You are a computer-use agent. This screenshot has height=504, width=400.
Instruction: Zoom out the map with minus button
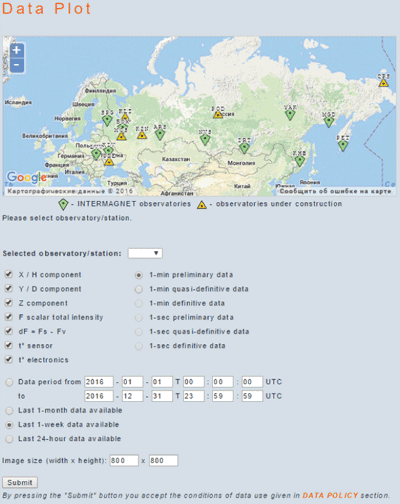(x=17, y=65)
